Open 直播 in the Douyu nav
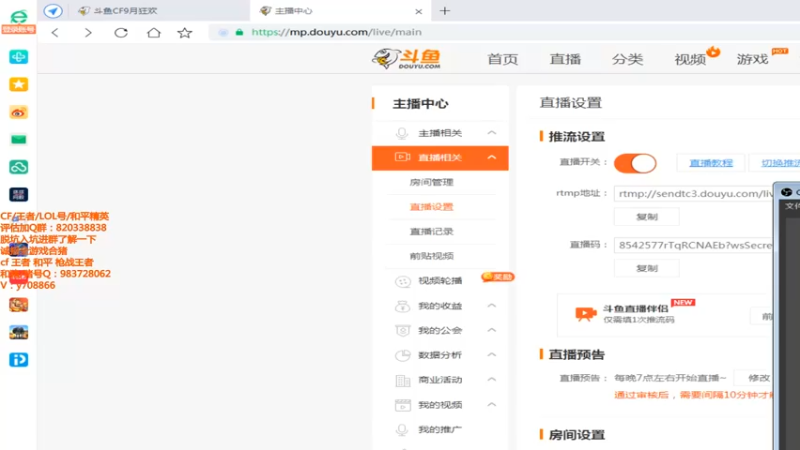Image resolution: width=800 pixels, height=450 pixels. [565, 59]
